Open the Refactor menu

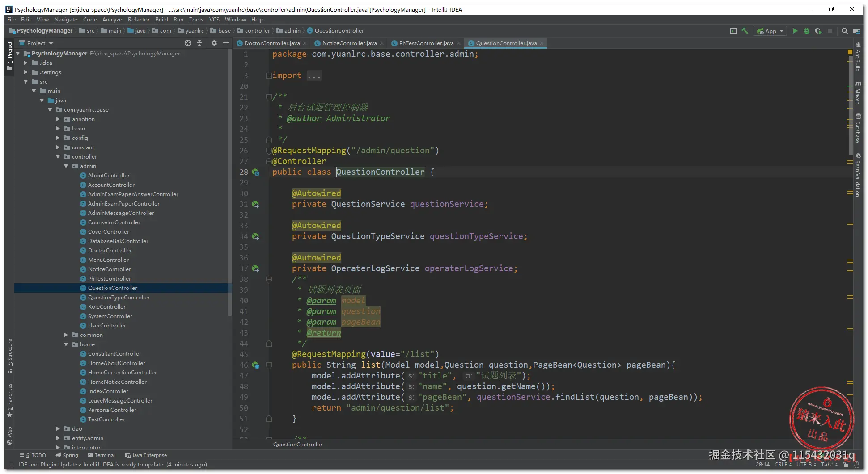139,20
